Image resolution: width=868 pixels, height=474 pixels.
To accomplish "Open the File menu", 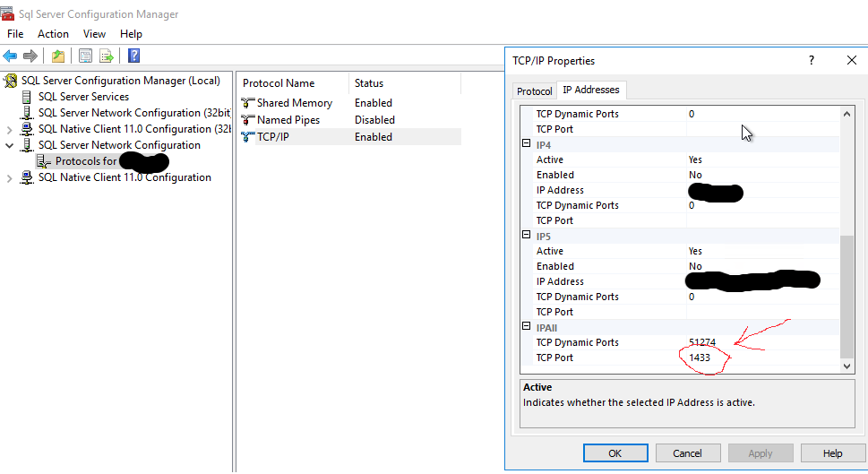I will pos(15,34).
